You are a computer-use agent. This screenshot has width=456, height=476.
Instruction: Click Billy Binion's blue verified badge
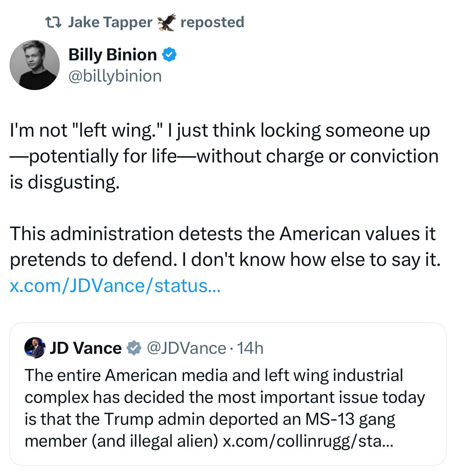[169, 54]
